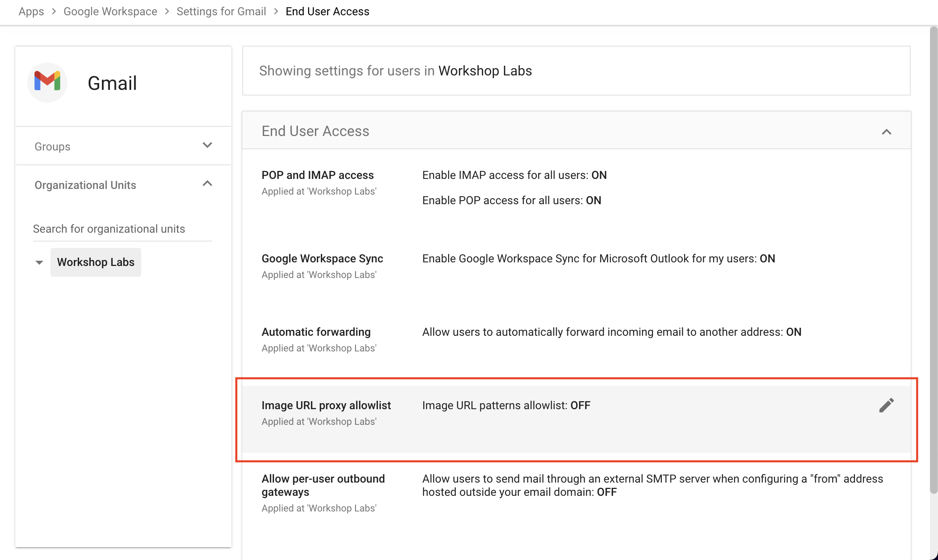Go to the Apps breadcrumb
The image size is (938, 560).
[31, 11]
